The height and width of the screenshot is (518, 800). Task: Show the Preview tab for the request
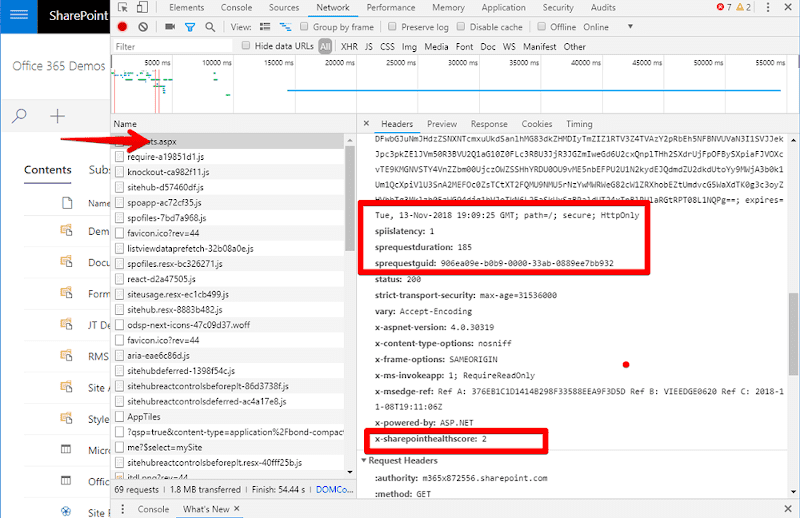tap(442, 124)
